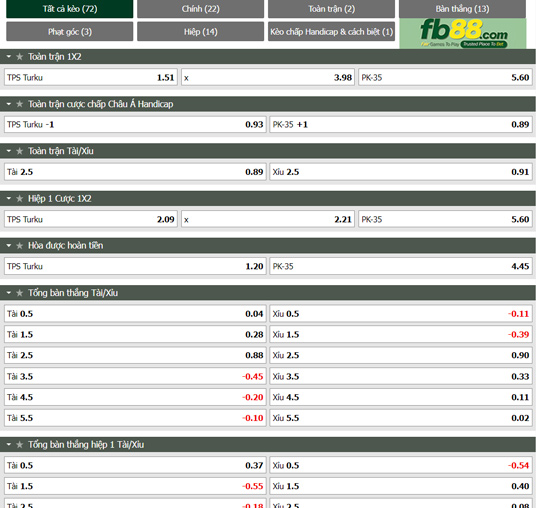The width and height of the screenshot is (536, 508).
Task: Choose Xỉu 2.5 at 0.91 full match
Action: pyautogui.click(x=401, y=172)
